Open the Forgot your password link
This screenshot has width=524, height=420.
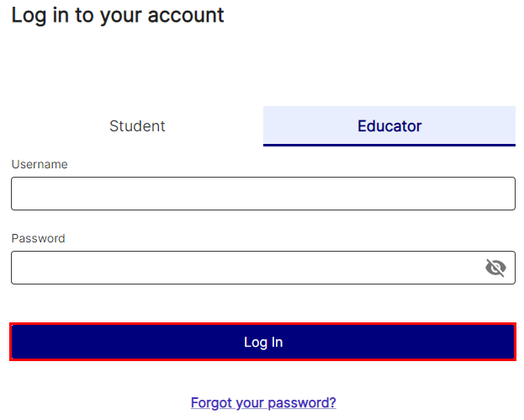(263, 402)
